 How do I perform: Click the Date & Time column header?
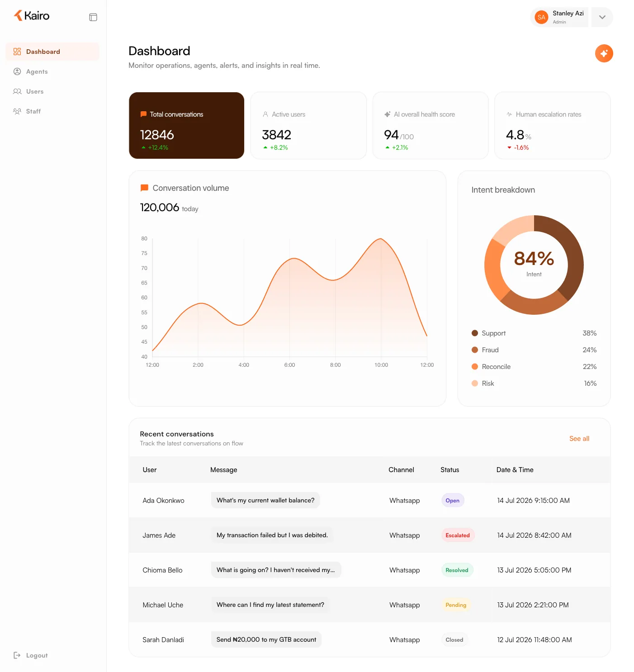tap(515, 470)
